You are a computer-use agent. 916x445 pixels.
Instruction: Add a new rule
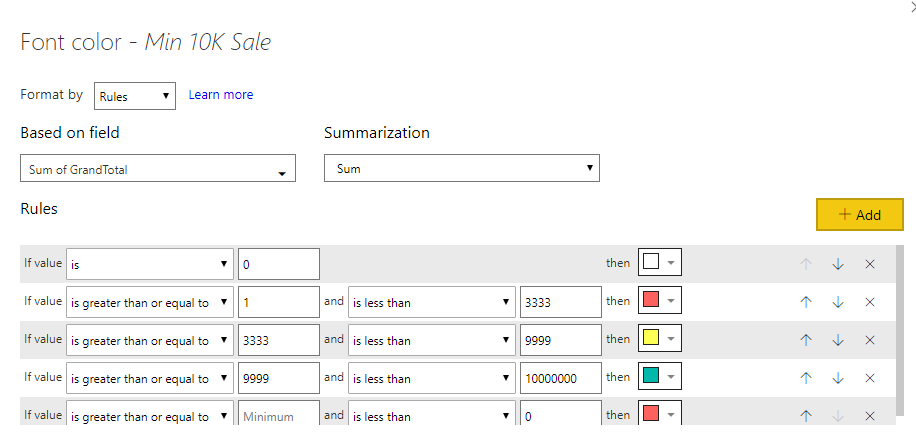coord(859,214)
